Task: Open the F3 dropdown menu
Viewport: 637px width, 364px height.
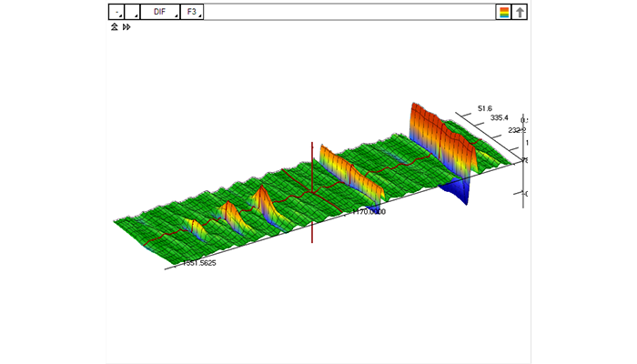Action: coord(192,12)
